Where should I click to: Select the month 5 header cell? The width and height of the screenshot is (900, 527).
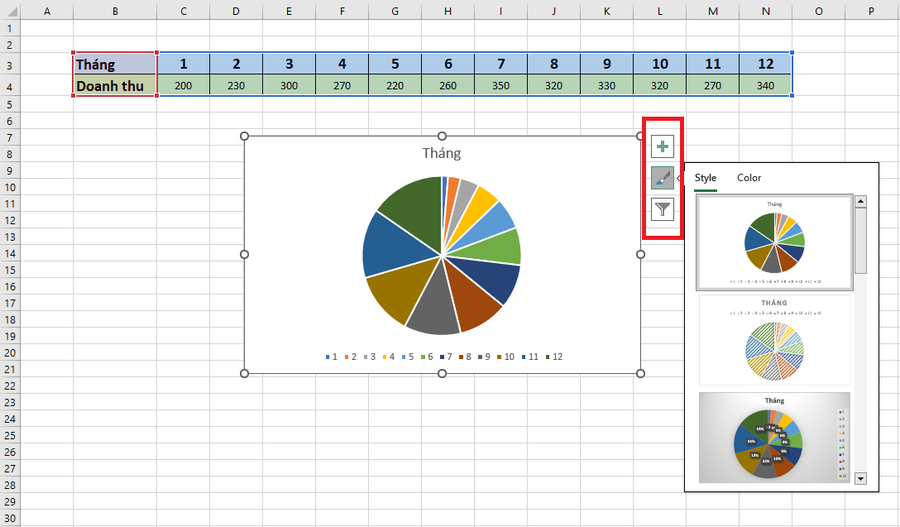click(x=395, y=64)
